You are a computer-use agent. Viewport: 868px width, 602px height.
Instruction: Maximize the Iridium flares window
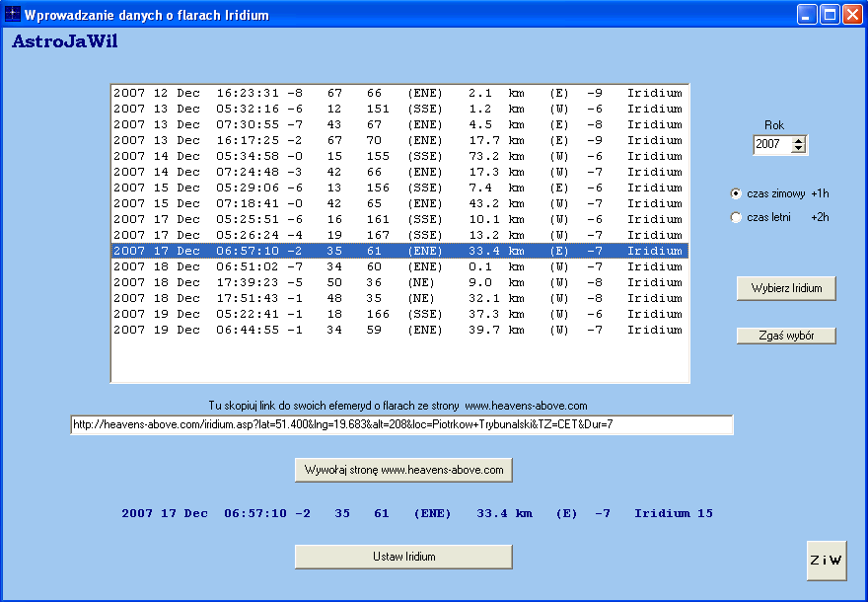pos(830,15)
